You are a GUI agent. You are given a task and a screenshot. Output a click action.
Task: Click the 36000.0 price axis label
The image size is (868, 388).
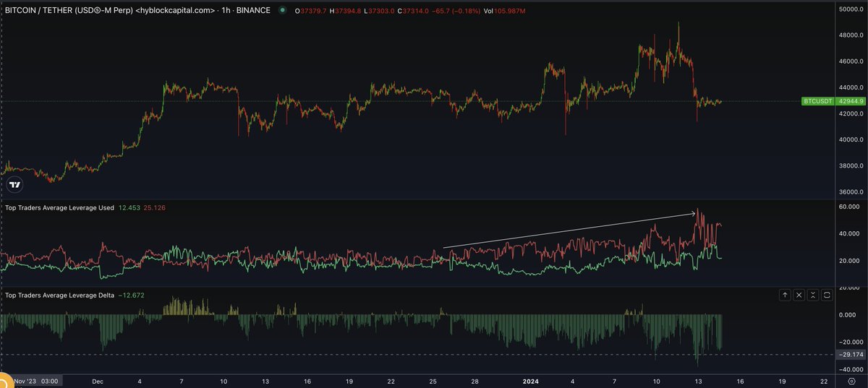(x=852, y=192)
